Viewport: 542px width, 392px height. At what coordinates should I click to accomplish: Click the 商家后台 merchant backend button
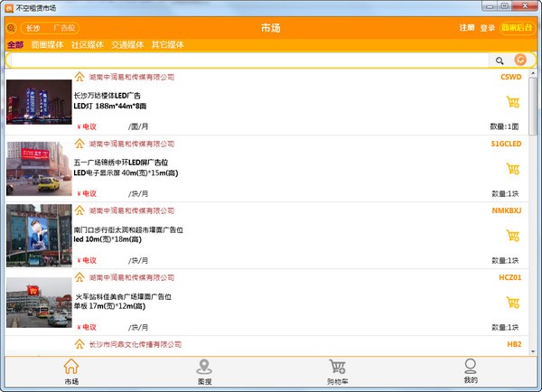[x=517, y=28]
